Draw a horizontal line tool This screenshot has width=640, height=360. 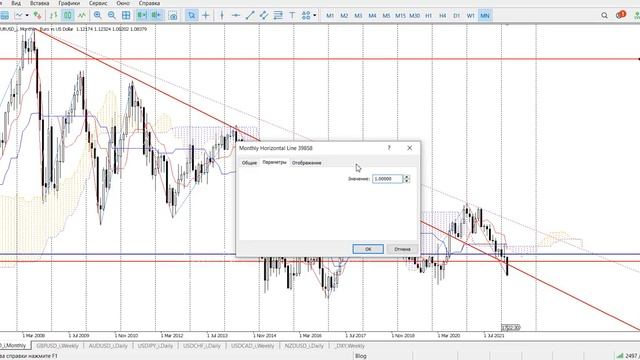(236, 16)
